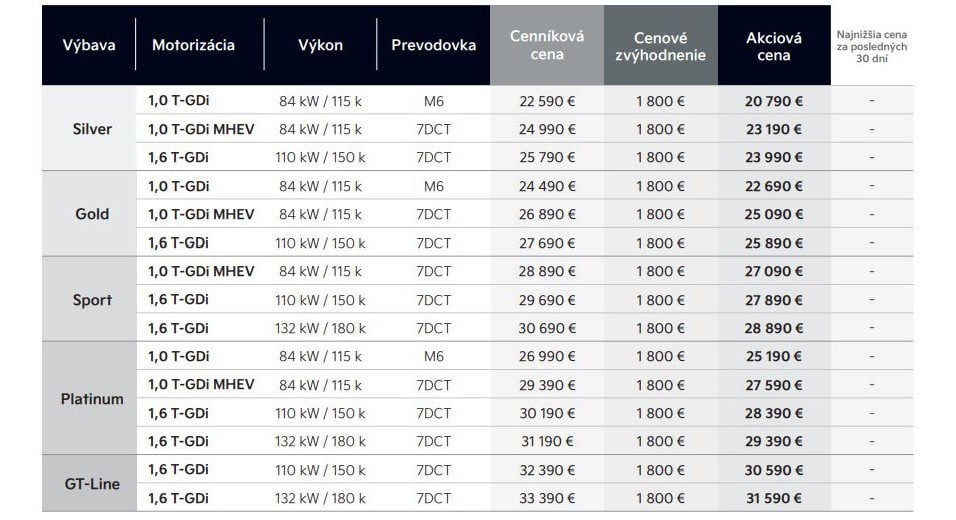Click the 27 090 € Sport promotional price
The image size is (956, 520).
coord(774,271)
